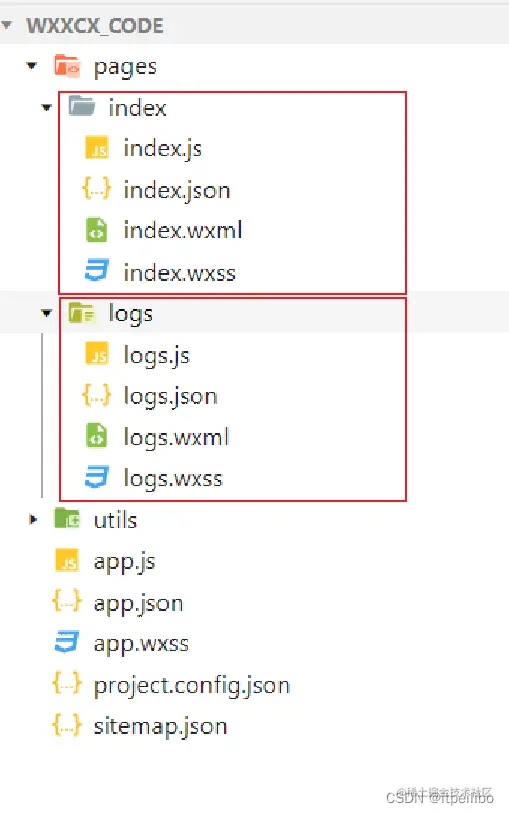Click the braces icon of logs.json

point(97,395)
